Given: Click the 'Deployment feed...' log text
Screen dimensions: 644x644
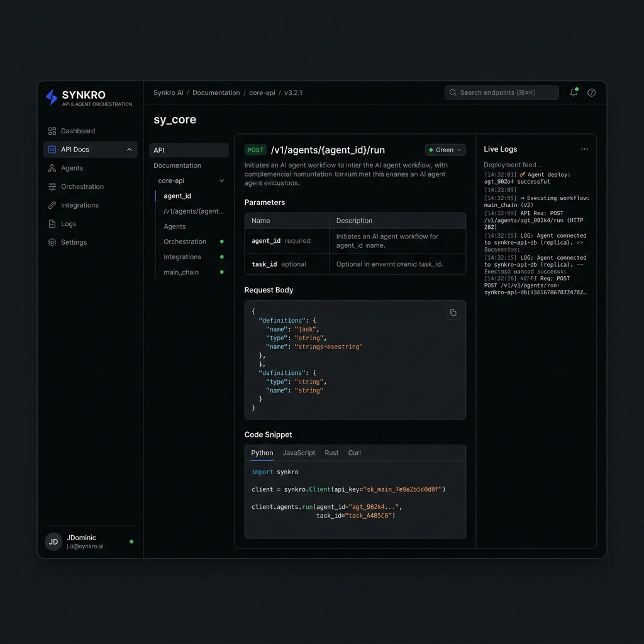Looking at the screenshot, I should point(513,165).
